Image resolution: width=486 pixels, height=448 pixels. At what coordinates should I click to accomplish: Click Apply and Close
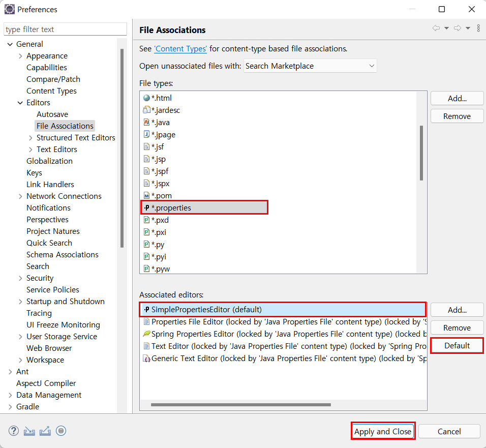pos(383,431)
